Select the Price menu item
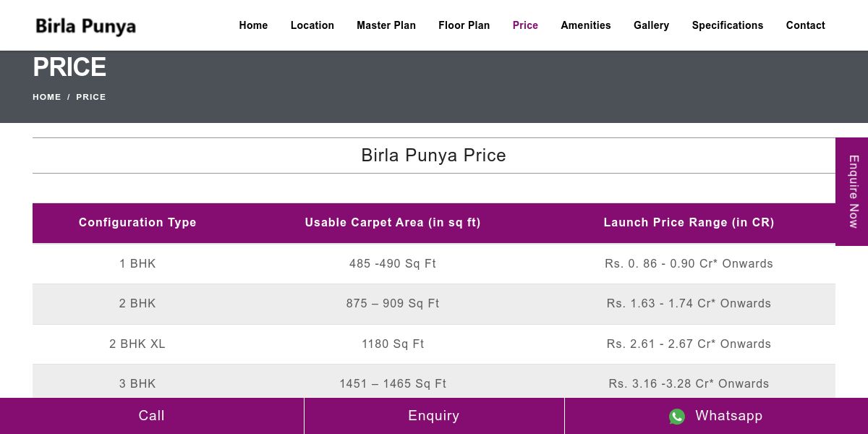This screenshot has width=868, height=434. 525,25
